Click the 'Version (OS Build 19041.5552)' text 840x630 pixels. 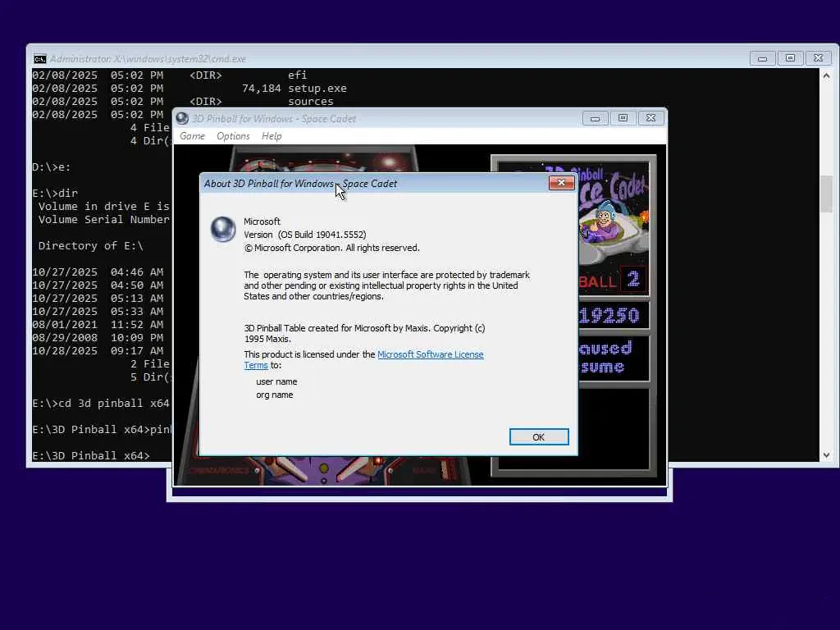[305, 235]
